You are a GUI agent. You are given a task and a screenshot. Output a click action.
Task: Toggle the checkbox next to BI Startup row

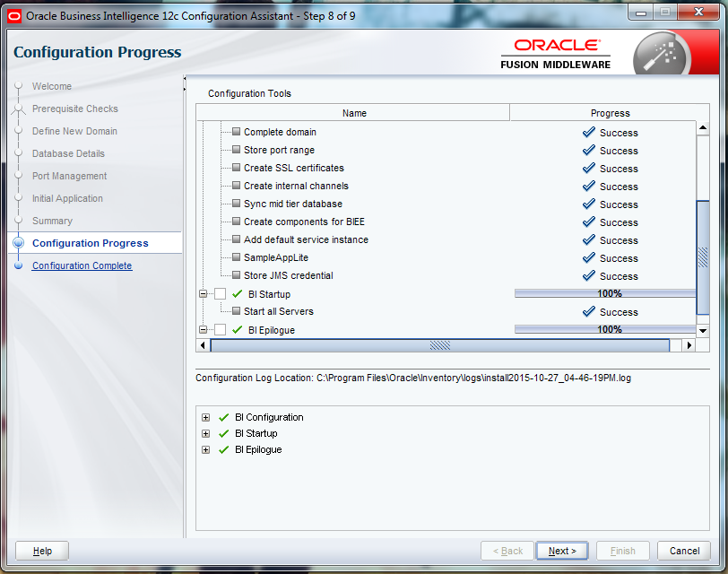(220, 294)
